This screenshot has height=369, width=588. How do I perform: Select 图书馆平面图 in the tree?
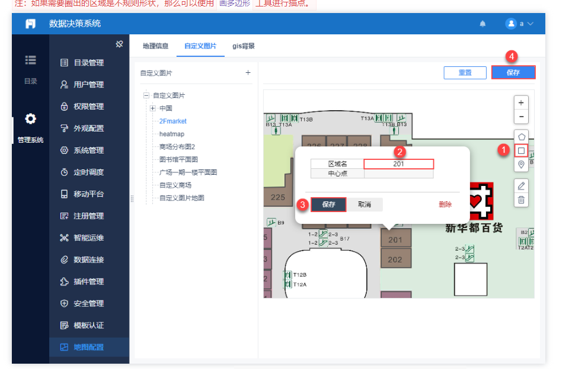tap(178, 159)
